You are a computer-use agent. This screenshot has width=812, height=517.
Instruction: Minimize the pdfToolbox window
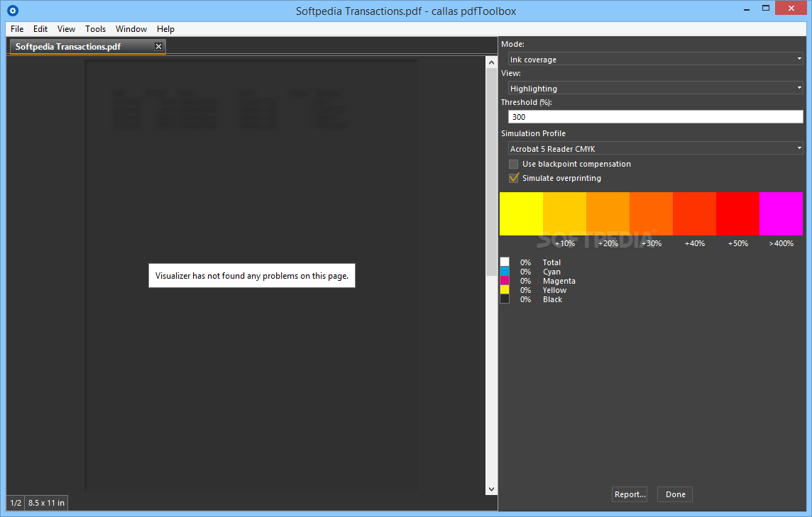click(746, 9)
